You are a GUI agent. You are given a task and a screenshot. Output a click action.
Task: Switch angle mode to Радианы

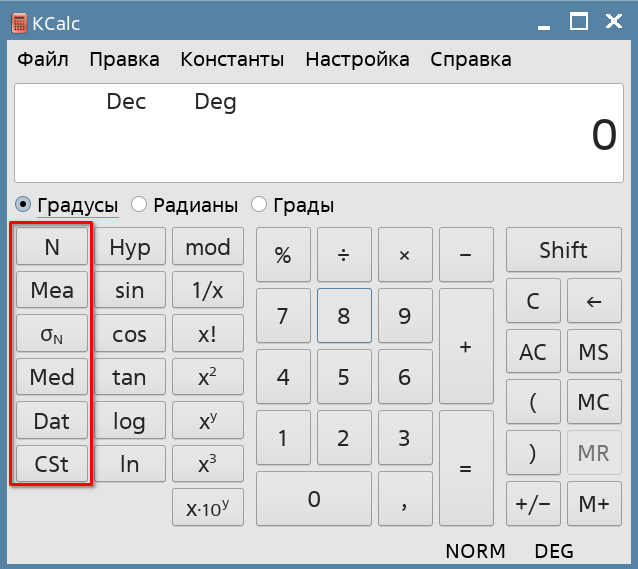pos(139,205)
